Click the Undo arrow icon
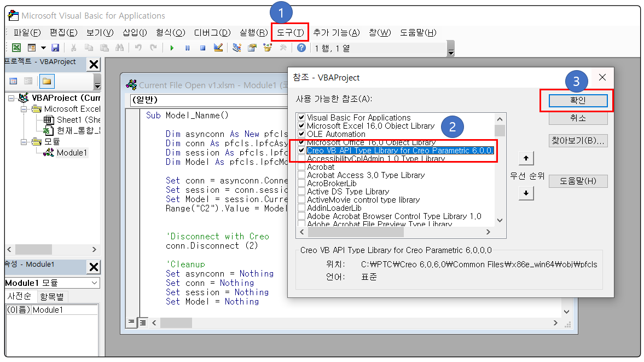 tap(138, 48)
